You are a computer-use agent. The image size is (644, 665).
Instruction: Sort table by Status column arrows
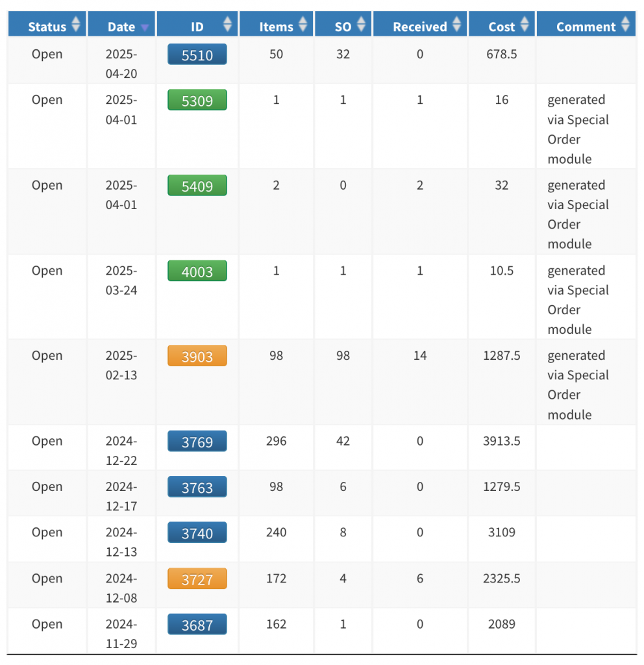(x=76, y=24)
